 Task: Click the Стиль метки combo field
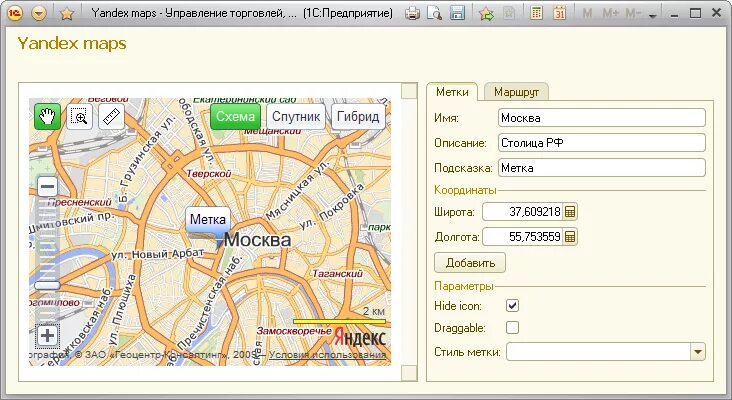coord(598,352)
